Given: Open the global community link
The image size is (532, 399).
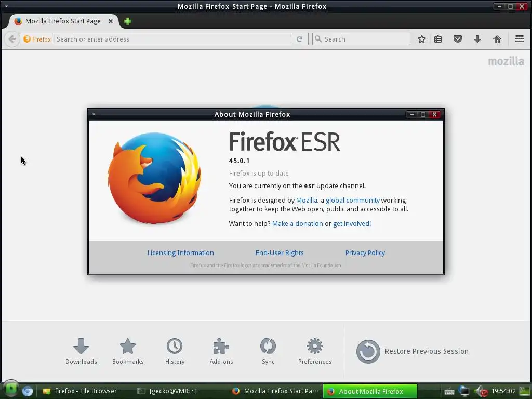Looking at the screenshot, I should [353, 200].
